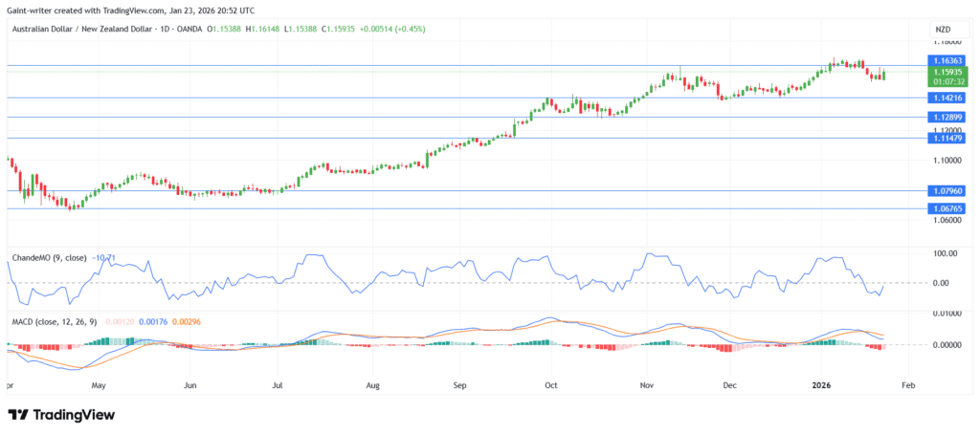Click the +0.00514 (+0.45%) change text
The image size is (980, 435).
click(x=391, y=30)
